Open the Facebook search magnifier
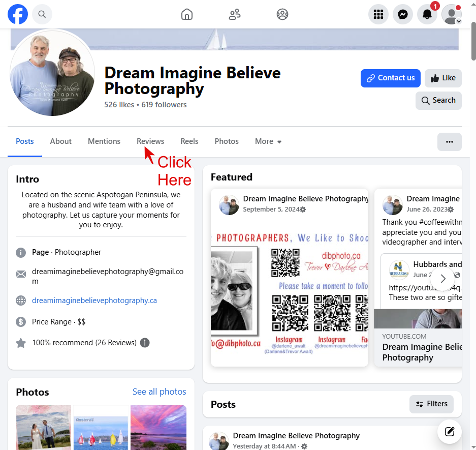Viewport: 476px width, 450px height. coord(42,14)
